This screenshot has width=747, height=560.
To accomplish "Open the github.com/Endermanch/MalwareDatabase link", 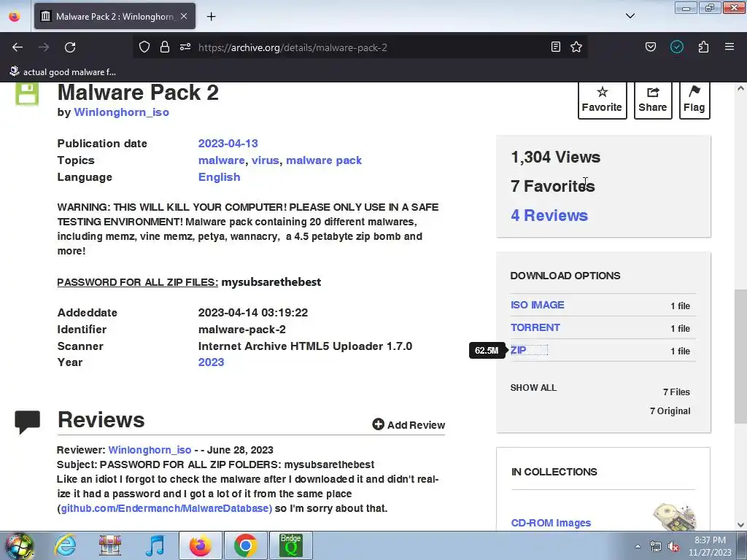I will point(166,508).
